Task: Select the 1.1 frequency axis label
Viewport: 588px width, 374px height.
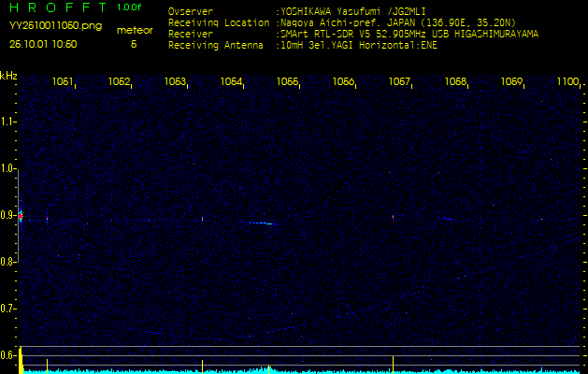Action: pos(8,122)
